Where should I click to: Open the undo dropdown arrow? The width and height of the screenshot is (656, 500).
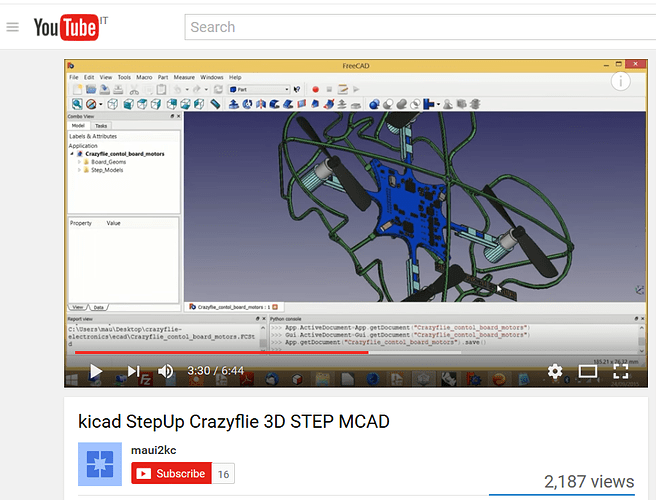pyautogui.click(x=187, y=90)
